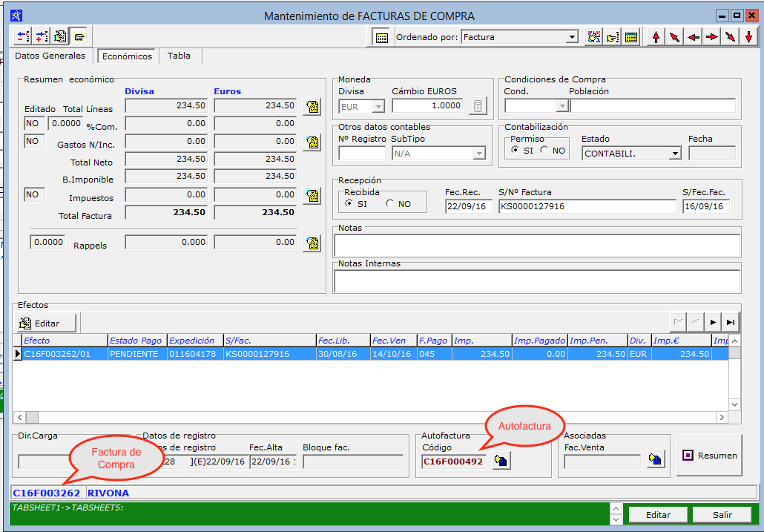Open the Autofactura code lookup icon
764x532 pixels.
[x=501, y=461]
